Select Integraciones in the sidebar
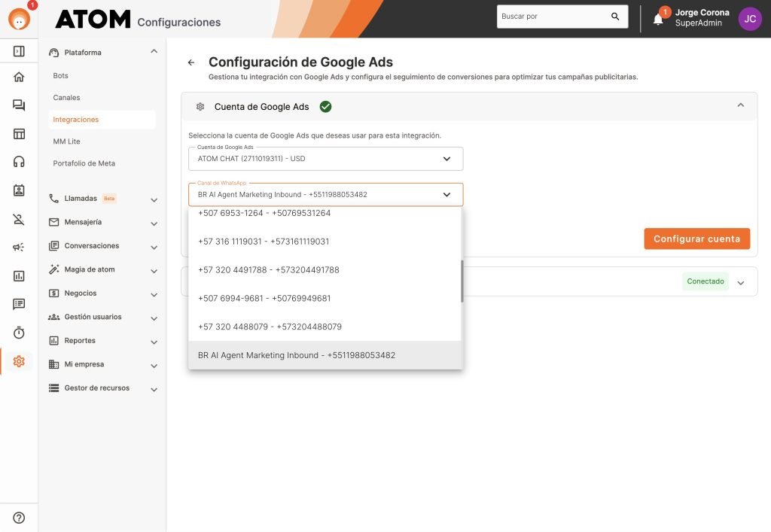 [x=102, y=120]
